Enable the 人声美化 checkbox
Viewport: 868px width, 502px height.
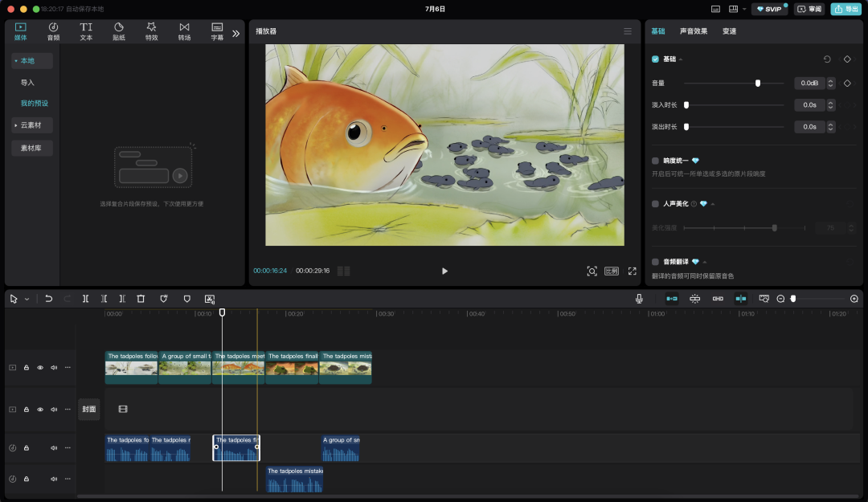(656, 204)
